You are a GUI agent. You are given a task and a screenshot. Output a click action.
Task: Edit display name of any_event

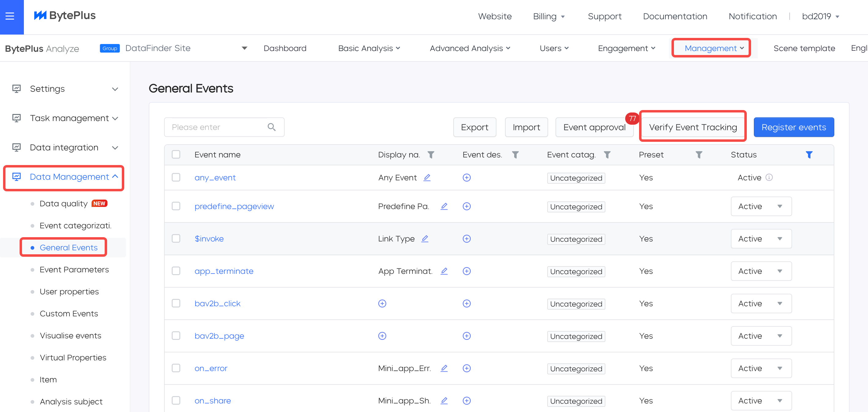click(x=427, y=177)
